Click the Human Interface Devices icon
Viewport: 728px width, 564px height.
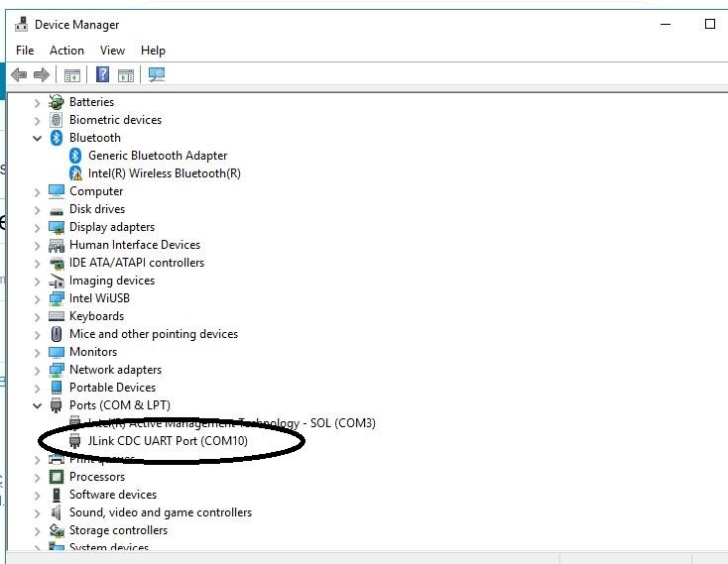[x=57, y=246]
